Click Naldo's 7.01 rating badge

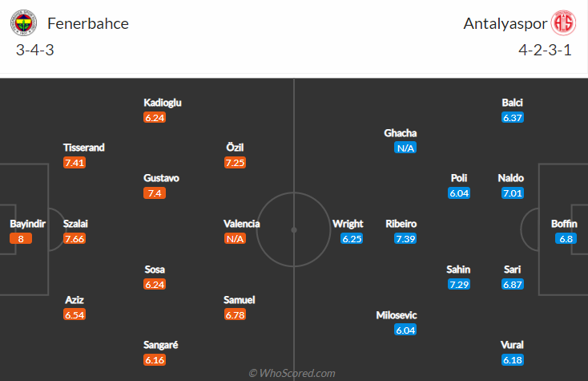[512, 193]
